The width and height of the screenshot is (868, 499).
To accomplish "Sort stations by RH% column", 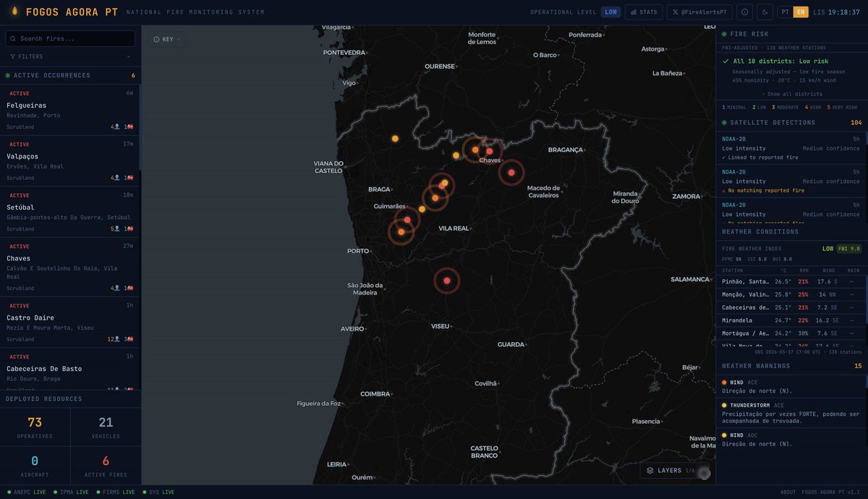I will click(x=804, y=270).
